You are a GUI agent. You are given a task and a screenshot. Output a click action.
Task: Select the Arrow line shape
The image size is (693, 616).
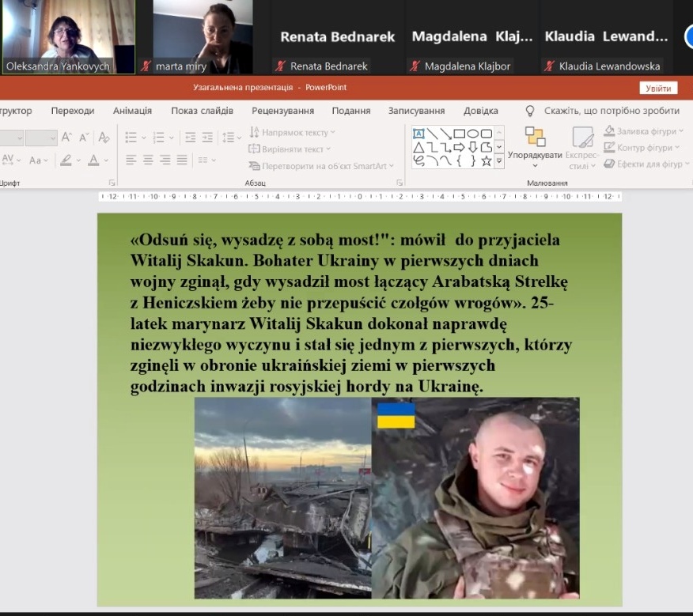[x=446, y=134]
